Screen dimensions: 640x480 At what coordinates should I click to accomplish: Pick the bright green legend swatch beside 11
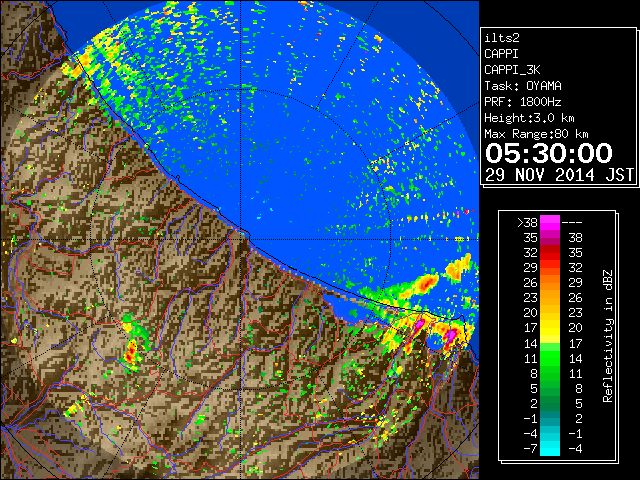tap(550, 358)
